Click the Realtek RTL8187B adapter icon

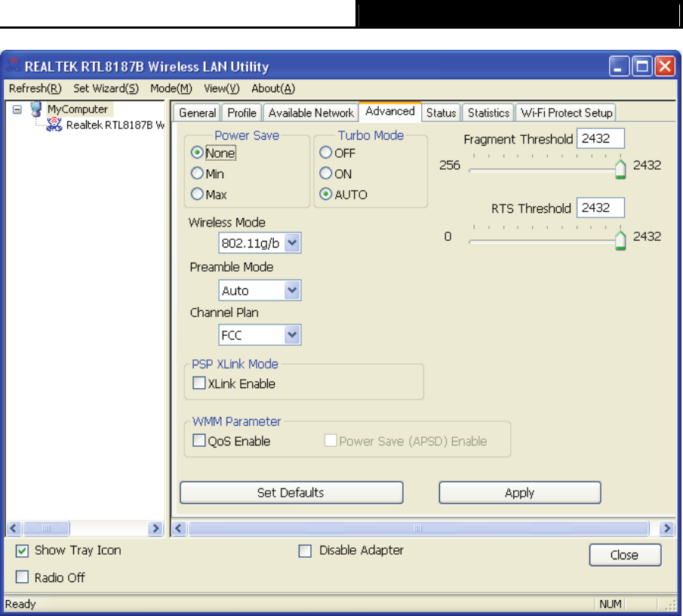point(54,125)
